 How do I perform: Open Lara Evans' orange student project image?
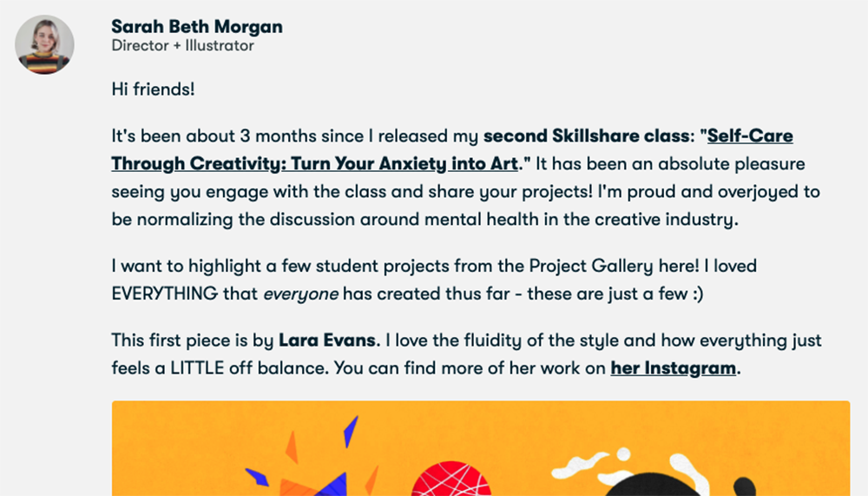pos(480,448)
